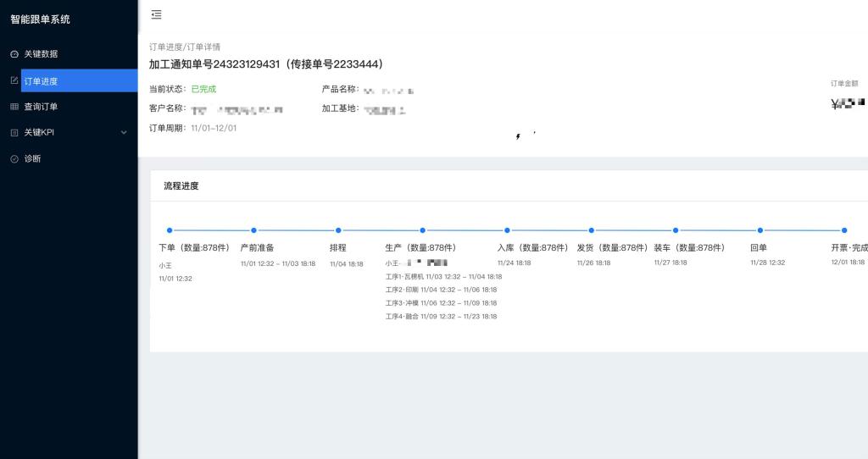Click the 订单进度 edit icon in sidebar
This screenshot has width=868, height=459.
[x=14, y=80]
